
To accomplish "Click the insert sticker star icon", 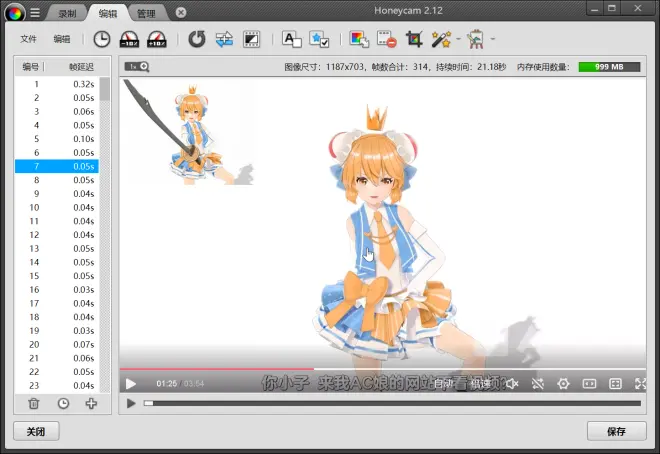I will (319, 39).
